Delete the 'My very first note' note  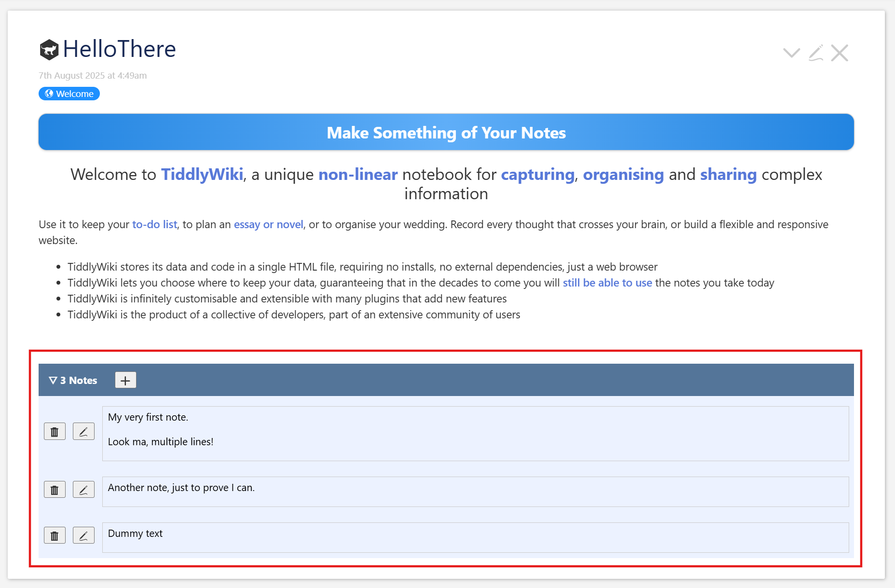(x=55, y=432)
